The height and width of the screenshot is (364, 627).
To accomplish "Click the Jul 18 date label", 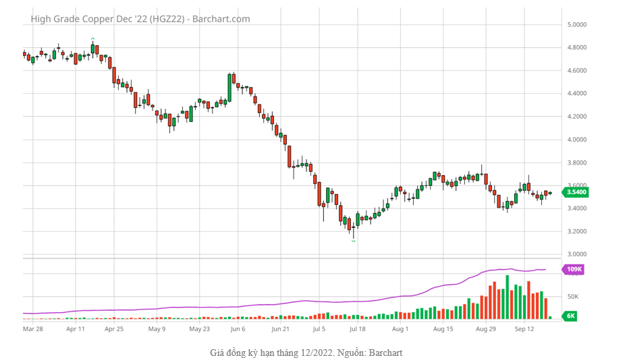I will coord(358,329).
